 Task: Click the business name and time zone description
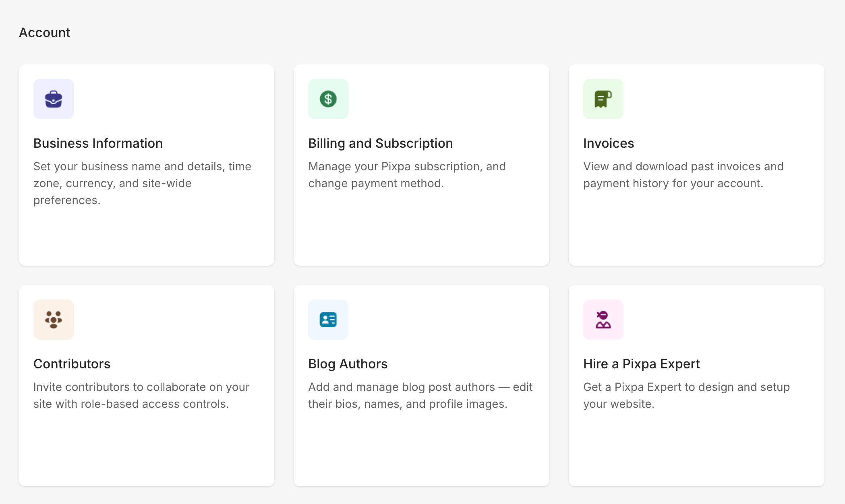142,183
